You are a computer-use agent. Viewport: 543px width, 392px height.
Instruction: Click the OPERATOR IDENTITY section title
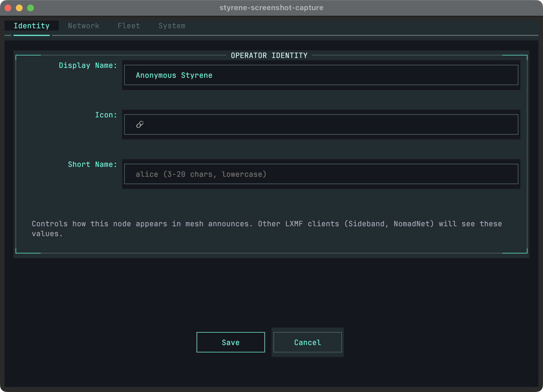[x=269, y=55]
